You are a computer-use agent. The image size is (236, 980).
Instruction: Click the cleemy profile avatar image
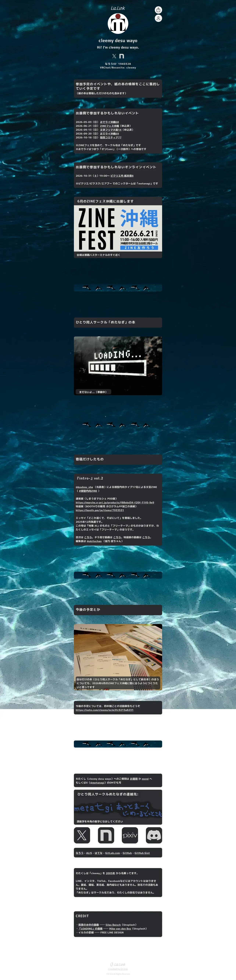pyautogui.click(x=118, y=24)
